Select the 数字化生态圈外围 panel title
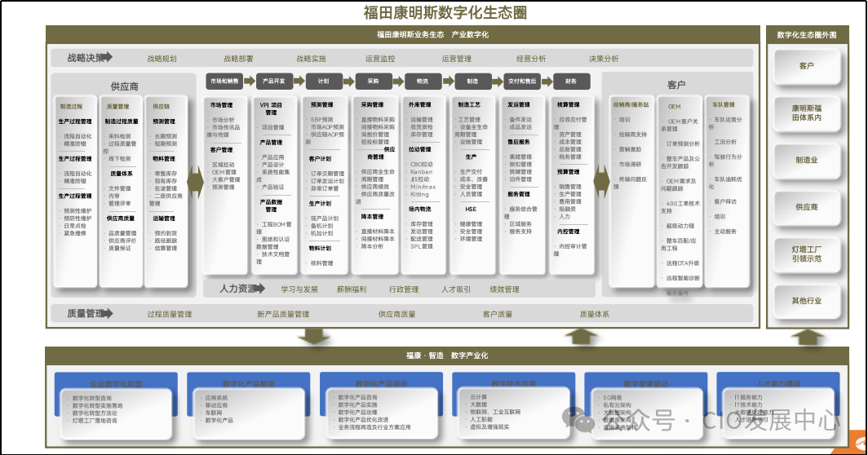The image size is (868, 455). (x=807, y=35)
